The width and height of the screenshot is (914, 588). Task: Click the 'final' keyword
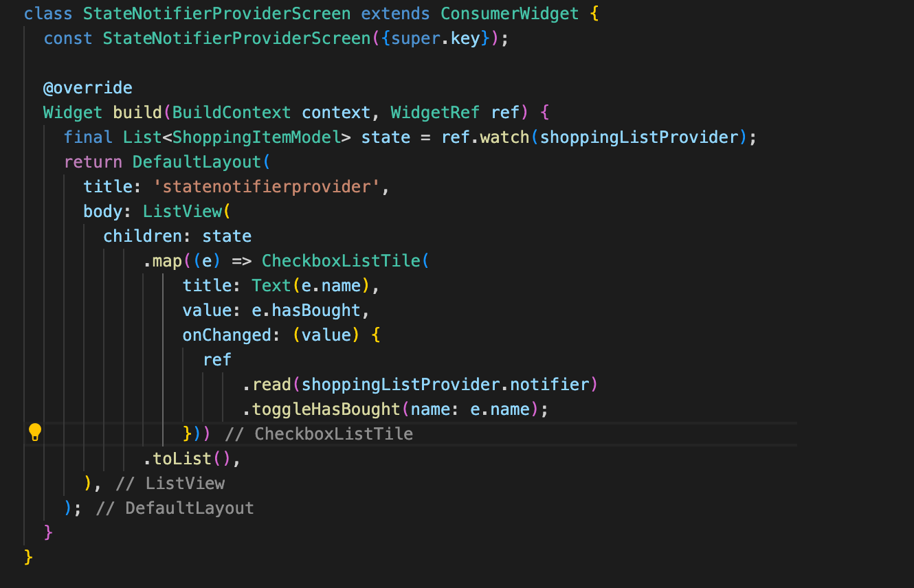pos(88,137)
